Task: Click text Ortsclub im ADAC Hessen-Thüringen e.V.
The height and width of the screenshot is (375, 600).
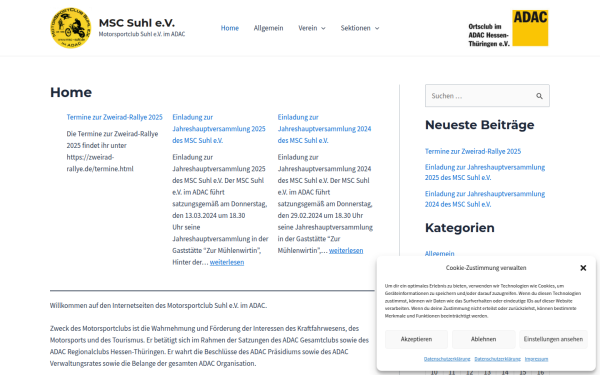Action: click(x=489, y=35)
